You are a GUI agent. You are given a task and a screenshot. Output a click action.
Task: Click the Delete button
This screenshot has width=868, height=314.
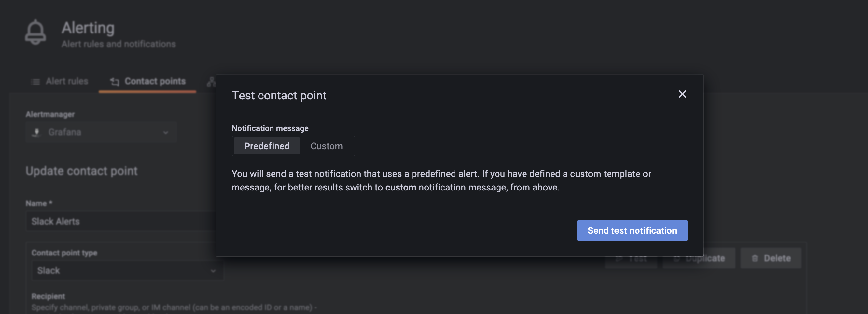(x=771, y=258)
